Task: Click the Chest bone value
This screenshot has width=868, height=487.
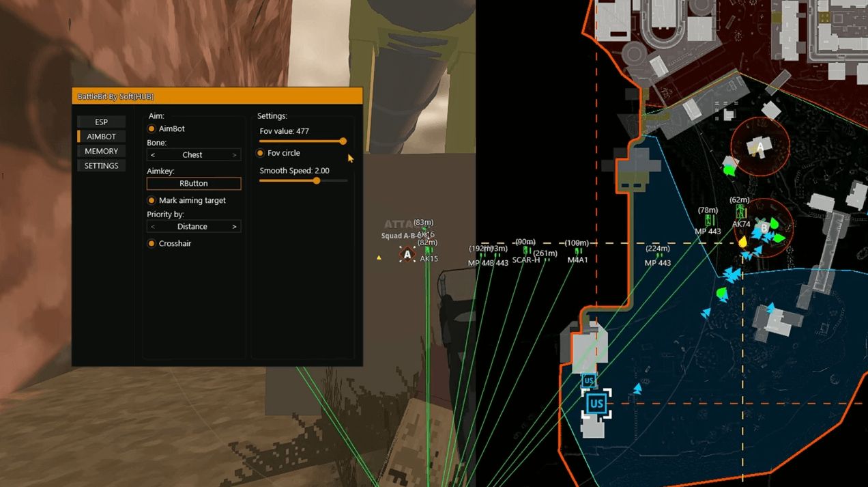Action: (192, 155)
